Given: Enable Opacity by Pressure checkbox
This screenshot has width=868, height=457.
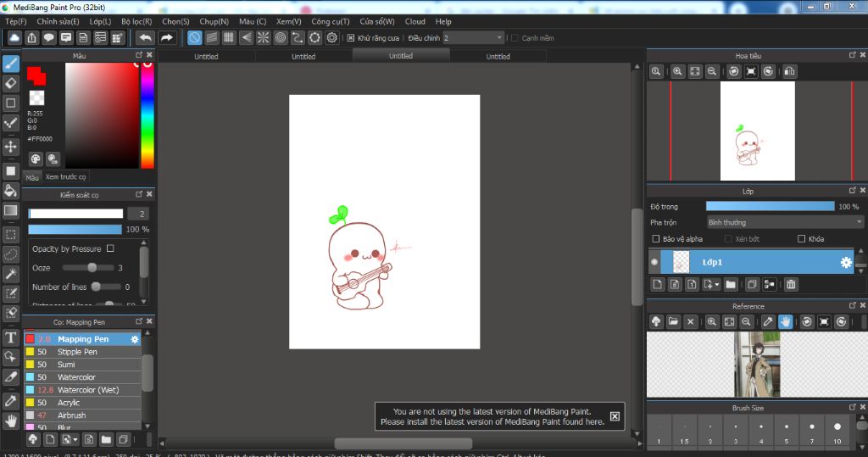Looking at the screenshot, I should 110,249.
